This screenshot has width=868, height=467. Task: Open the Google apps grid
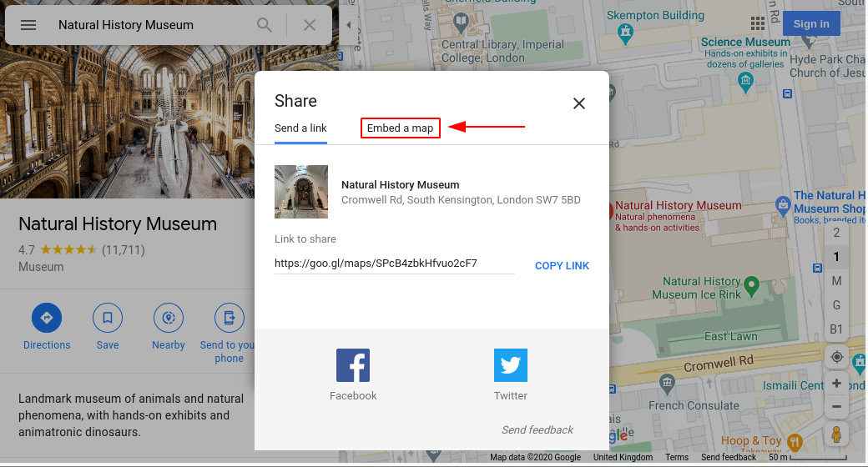757,24
